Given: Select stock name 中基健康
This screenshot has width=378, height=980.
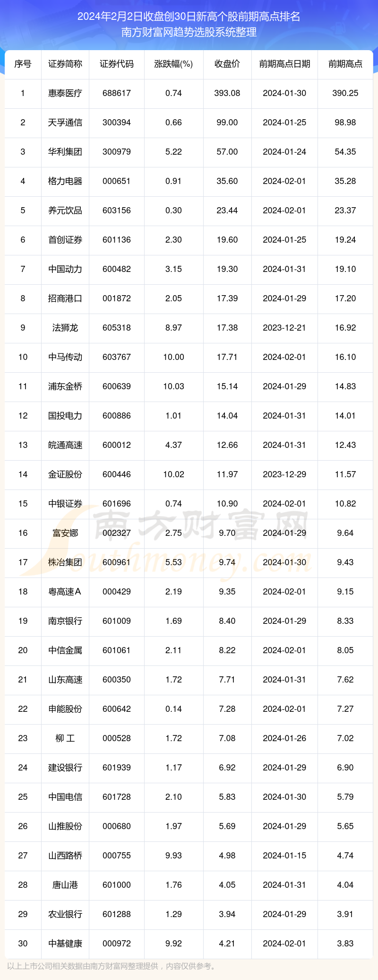Looking at the screenshot, I should 65,944.
